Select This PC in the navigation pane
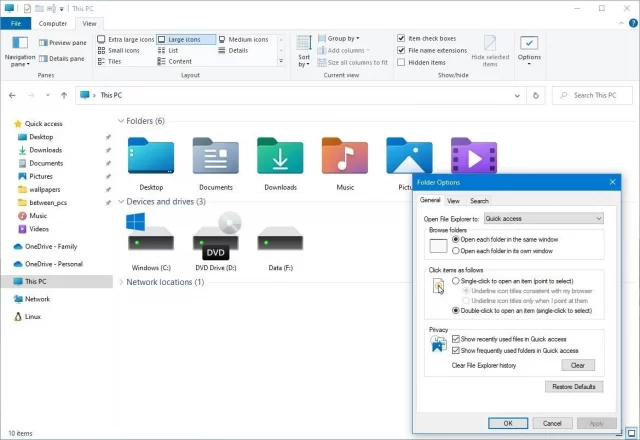This screenshot has height=440, width=640. tap(57, 281)
